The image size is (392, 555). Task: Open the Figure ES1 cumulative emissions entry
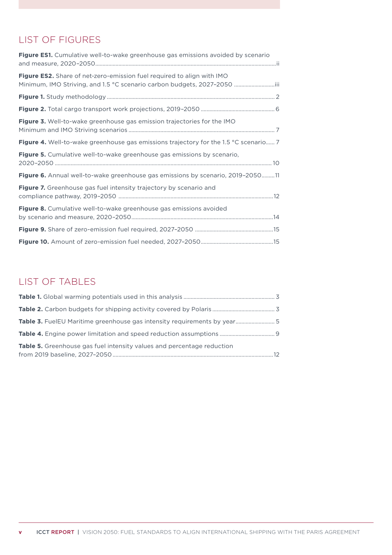point(149,59)
